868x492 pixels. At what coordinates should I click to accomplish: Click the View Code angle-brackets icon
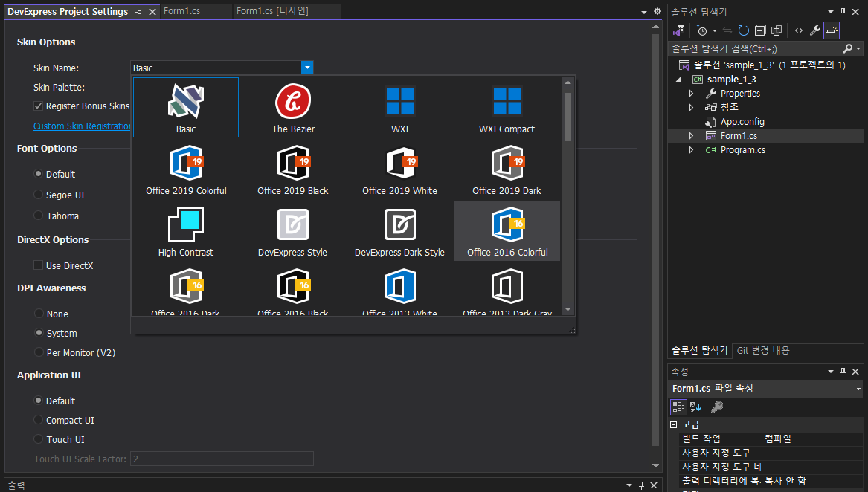[x=798, y=30]
